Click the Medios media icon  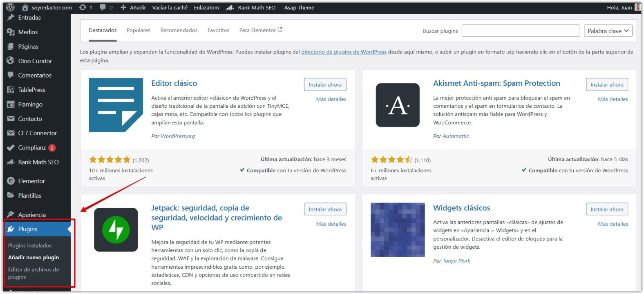[11, 32]
